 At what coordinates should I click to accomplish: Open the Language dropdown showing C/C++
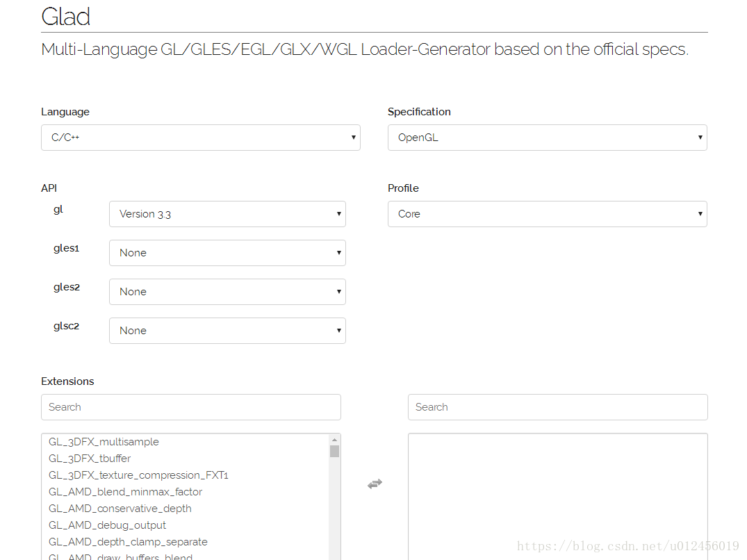(x=201, y=138)
